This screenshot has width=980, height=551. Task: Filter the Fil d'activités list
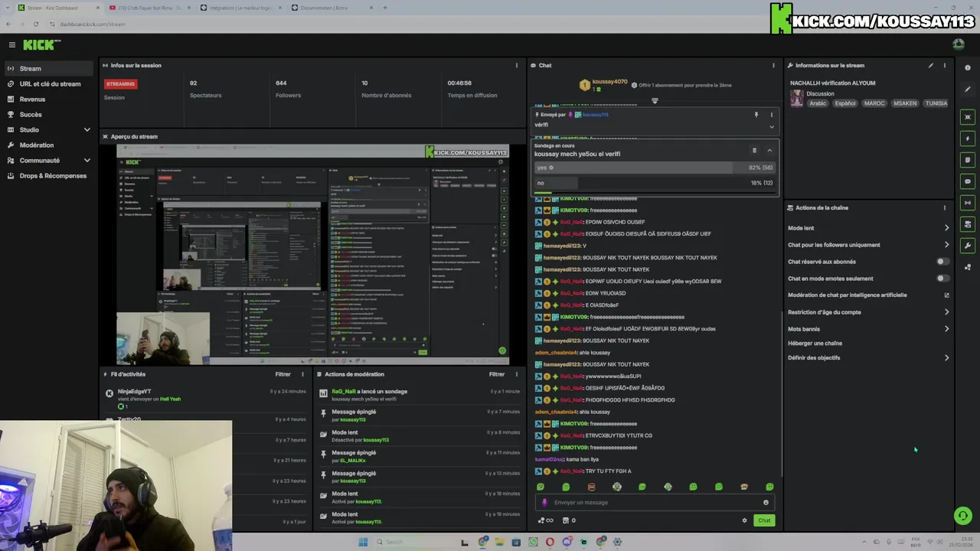coord(283,374)
